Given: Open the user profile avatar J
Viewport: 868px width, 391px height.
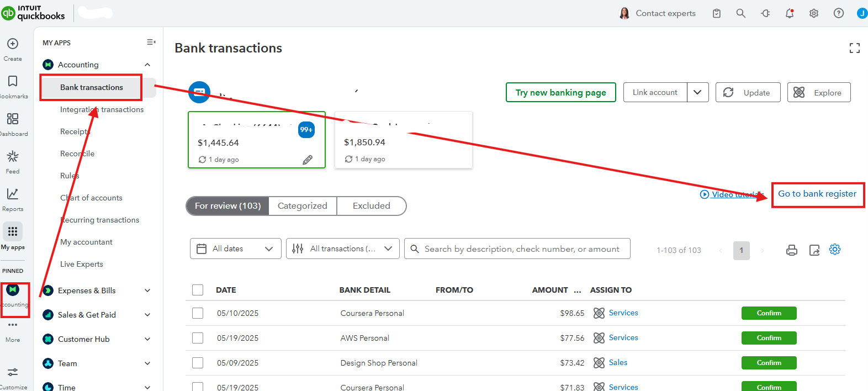Looking at the screenshot, I should (x=862, y=13).
